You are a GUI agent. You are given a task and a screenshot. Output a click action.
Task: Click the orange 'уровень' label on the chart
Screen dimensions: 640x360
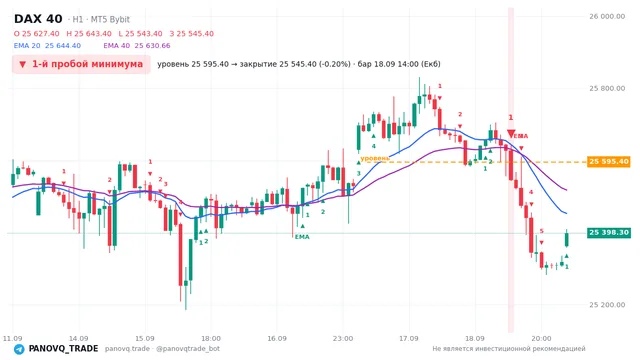click(x=375, y=158)
